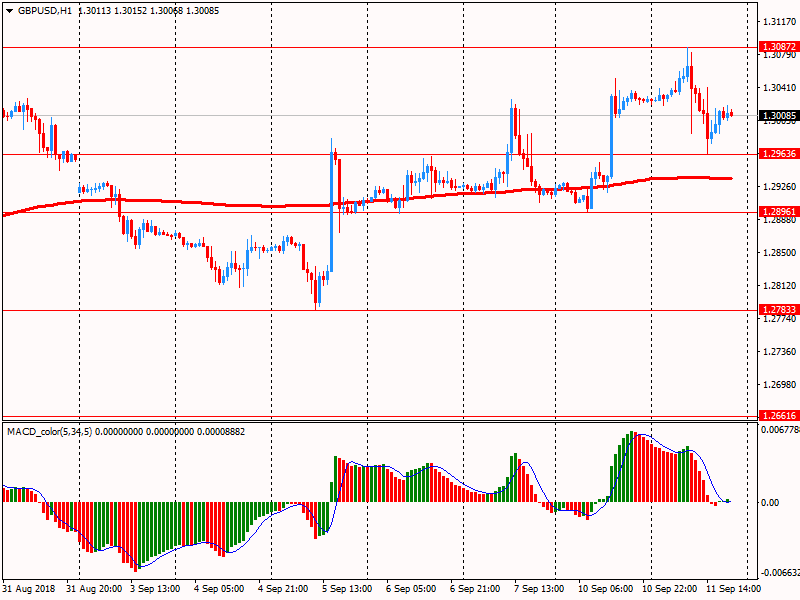Click the MACD 0.00 zero-level scale value
Screen dimensions: 800x600
pyautogui.click(x=770, y=503)
